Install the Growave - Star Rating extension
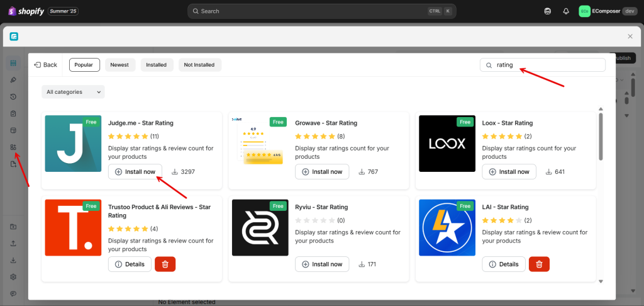 (x=322, y=171)
